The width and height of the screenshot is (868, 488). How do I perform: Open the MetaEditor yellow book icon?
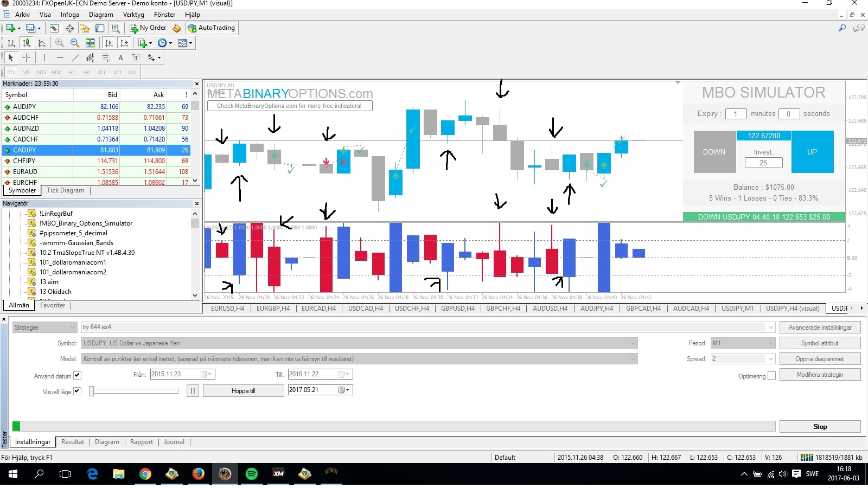tap(177, 28)
